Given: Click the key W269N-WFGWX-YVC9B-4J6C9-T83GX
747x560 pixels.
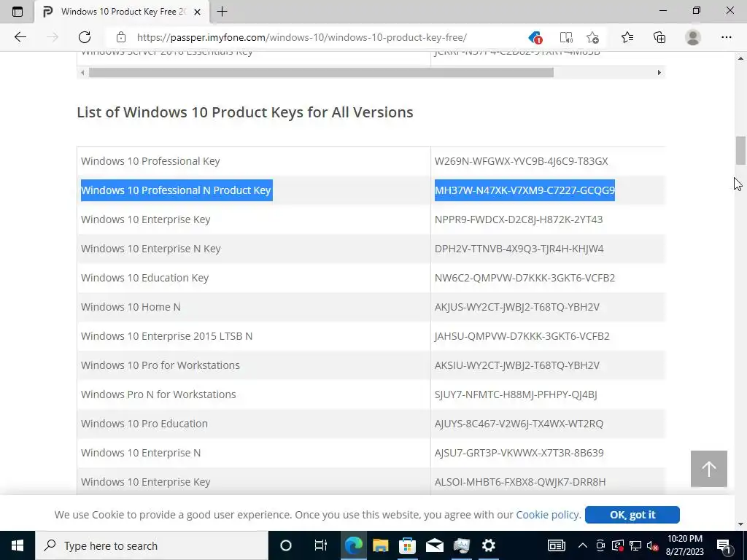Looking at the screenshot, I should click(x=521, y=161).
